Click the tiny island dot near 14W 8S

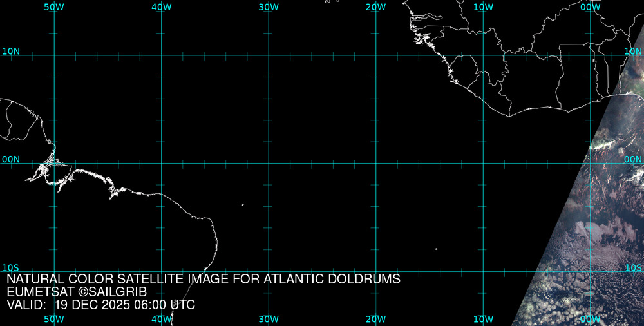point(436,249)
